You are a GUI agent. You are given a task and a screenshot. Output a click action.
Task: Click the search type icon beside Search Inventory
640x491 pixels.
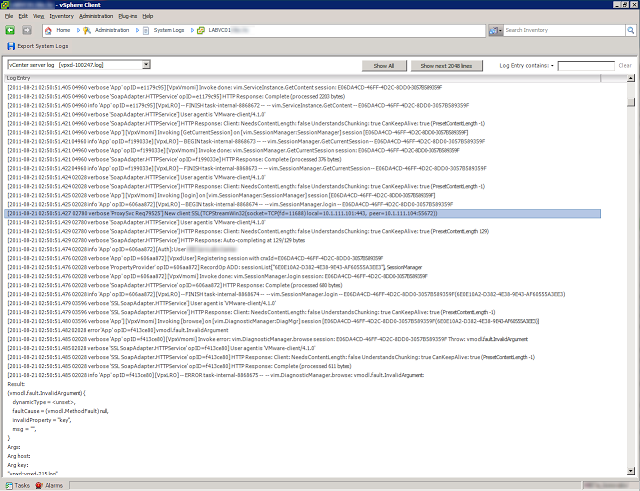(496, 31)
